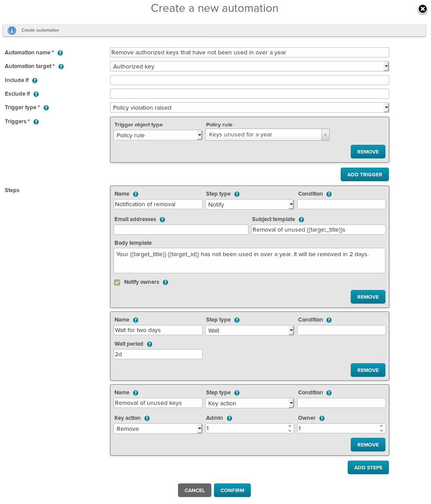Click REMOVE in the Wait for two days step
The width and height of the screenshot is (431, 504).
[368, 370]
